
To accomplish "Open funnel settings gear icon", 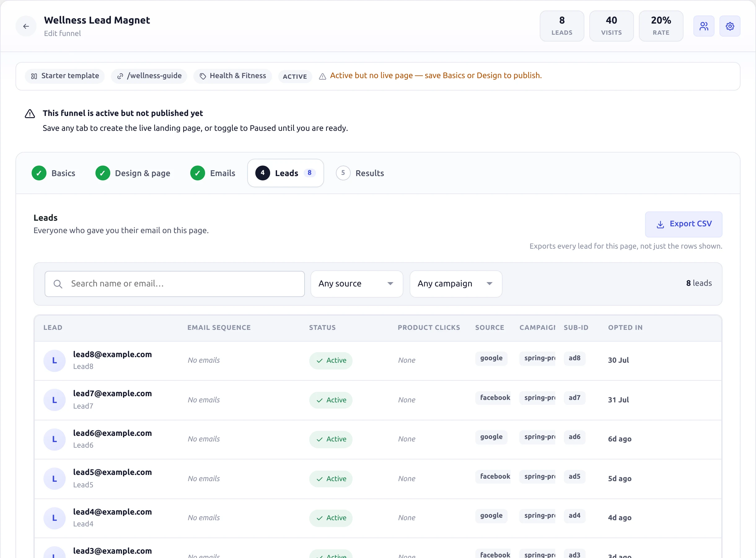I will tap(730, 26).
